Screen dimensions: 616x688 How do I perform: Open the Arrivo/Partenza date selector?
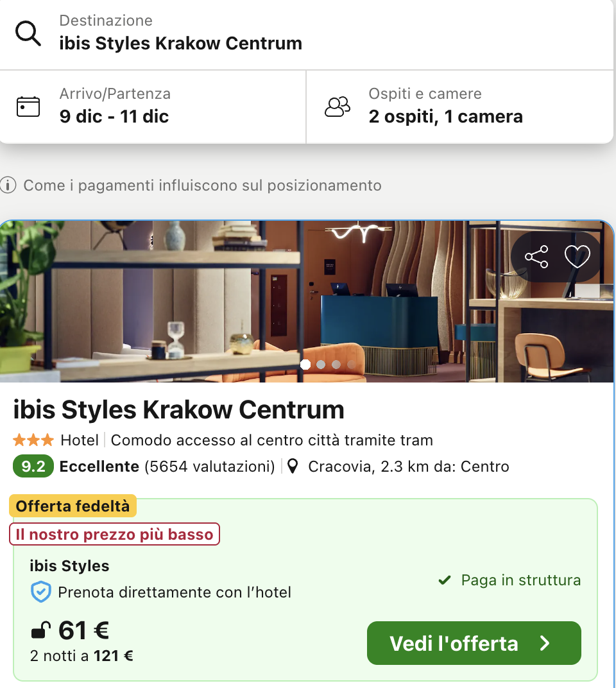154,107
